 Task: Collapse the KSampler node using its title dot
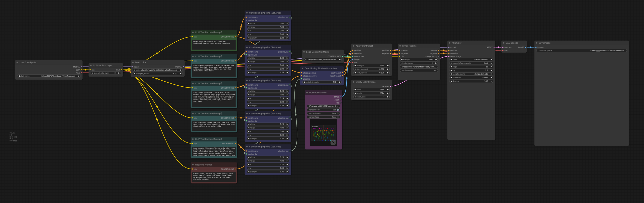(449, 43)
